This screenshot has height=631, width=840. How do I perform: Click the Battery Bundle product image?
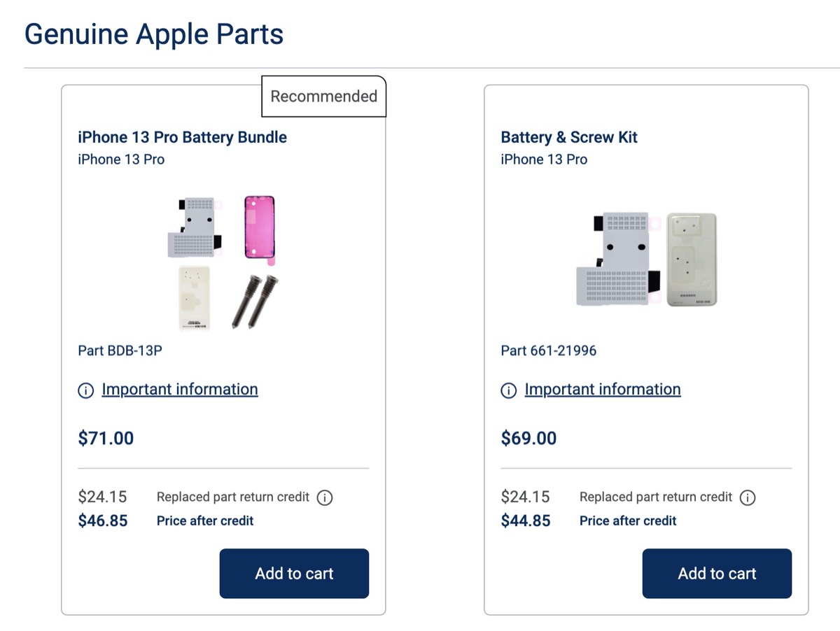(223, 262)
